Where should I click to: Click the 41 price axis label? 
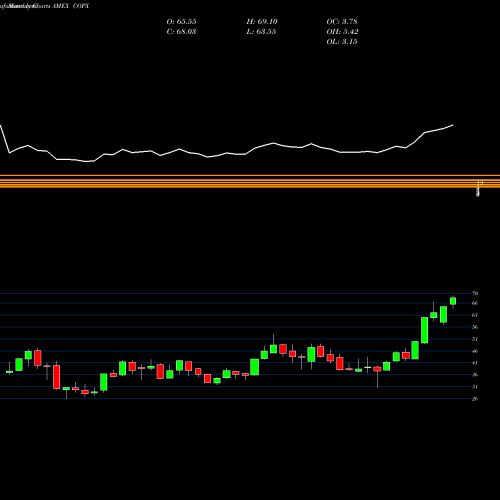point(475,363)
